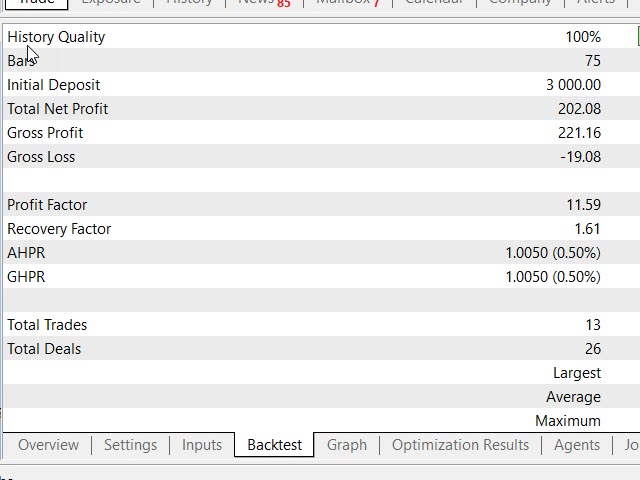Select the AHPR label
The height and width of the screenshot is (480, 640).
pos(26,253)
